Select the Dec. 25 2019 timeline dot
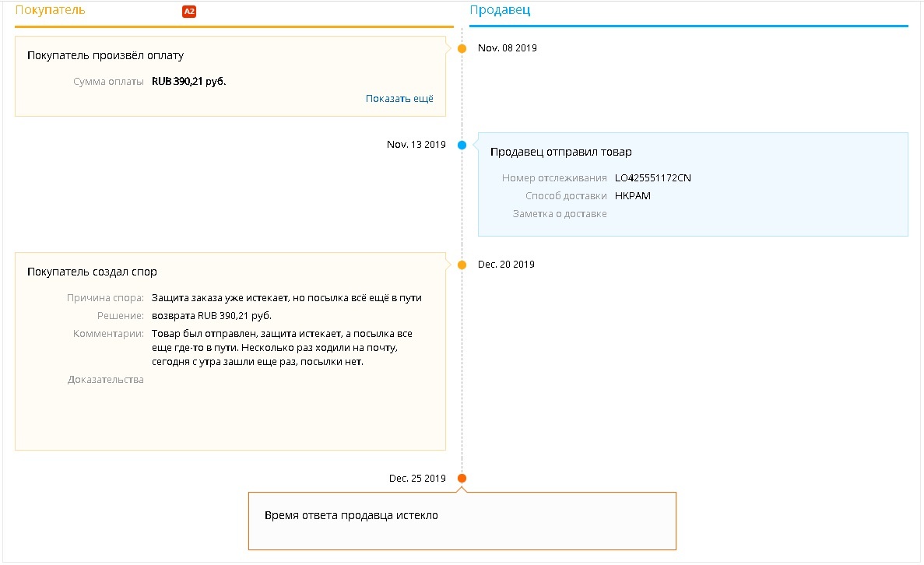This screenshot has width=924, height=565. pos(462,479)
